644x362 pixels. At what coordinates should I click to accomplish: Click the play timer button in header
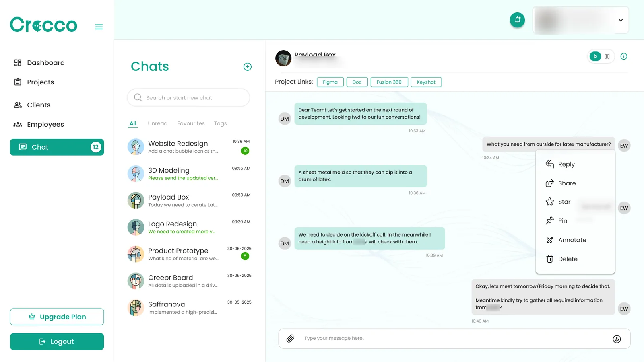pyautogui.click(x=595, y=56)
